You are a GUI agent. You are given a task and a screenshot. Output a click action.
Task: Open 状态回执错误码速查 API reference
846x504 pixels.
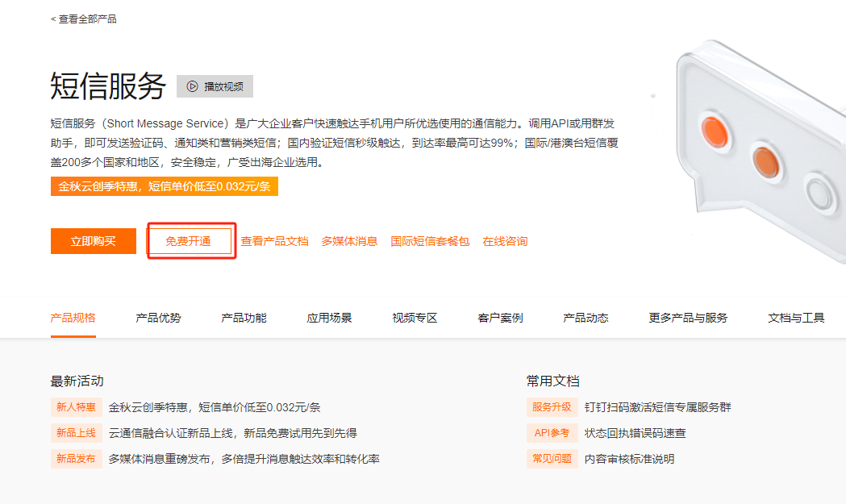(x=635, y=433)
